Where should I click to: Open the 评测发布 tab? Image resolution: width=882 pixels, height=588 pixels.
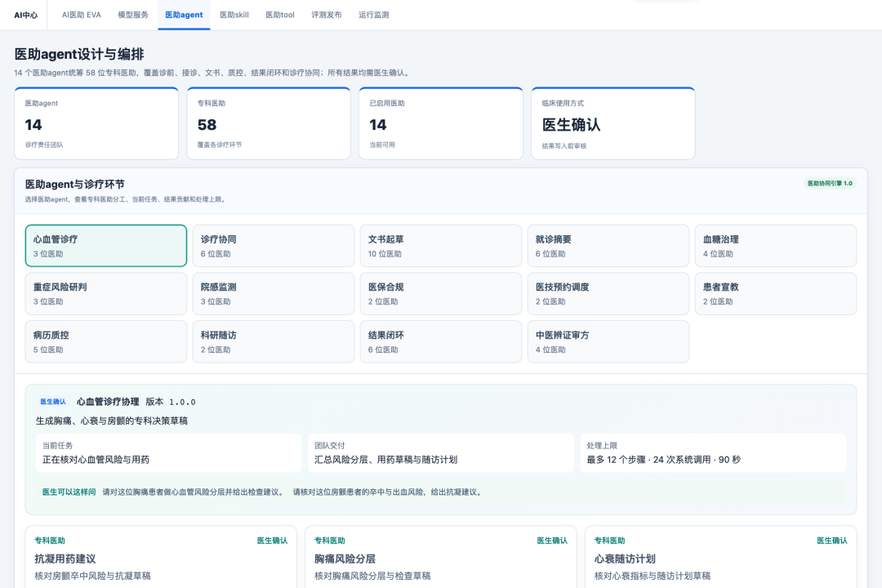[x=327, y=15]
